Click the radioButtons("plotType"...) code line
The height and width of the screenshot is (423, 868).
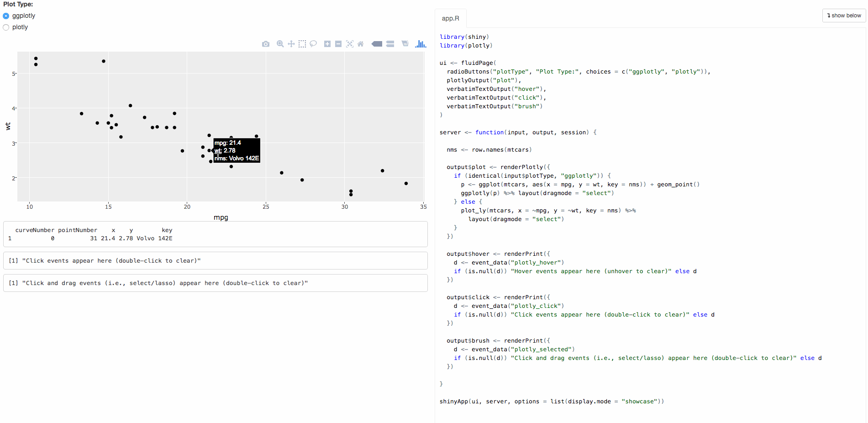point(579,72)
